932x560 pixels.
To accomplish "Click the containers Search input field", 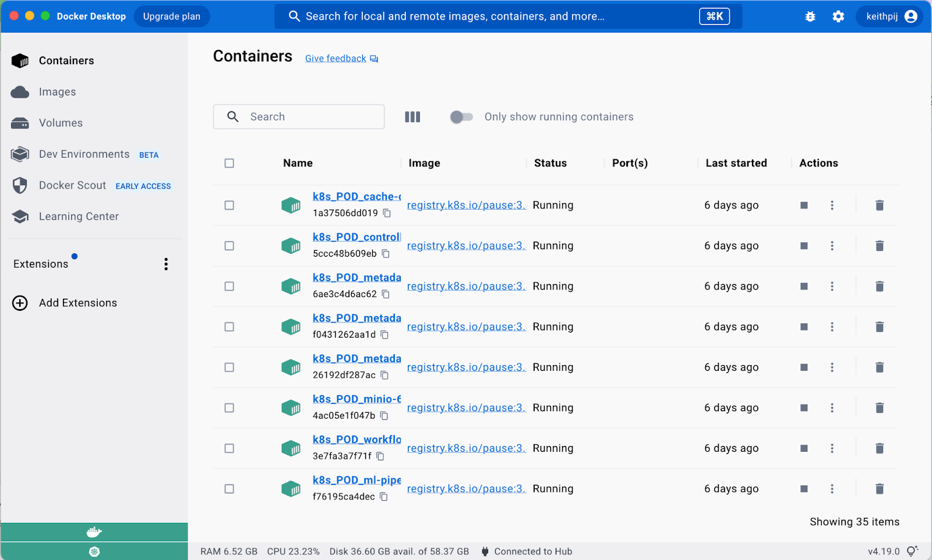I will [x=309, y=117].
